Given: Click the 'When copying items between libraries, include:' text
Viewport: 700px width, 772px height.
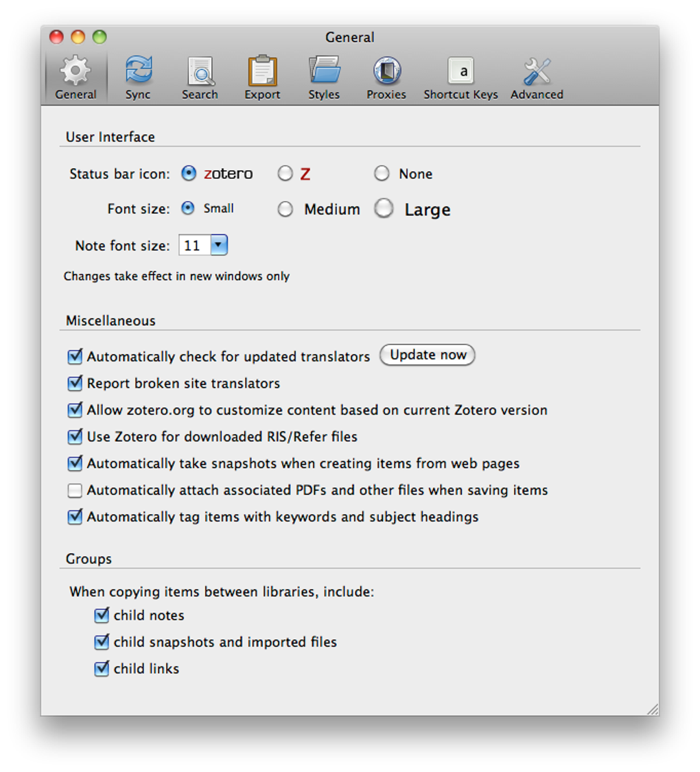Looking at the screenshot, I should [222, 592].
